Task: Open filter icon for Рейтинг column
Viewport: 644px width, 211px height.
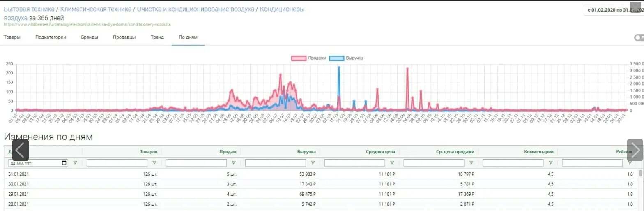Action: (630, 163)
